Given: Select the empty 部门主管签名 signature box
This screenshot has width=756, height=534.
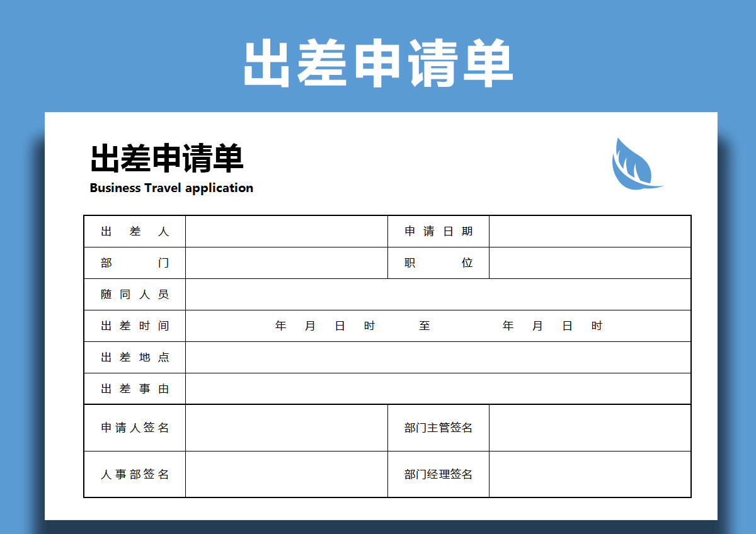Looking at the screenshot, I should point(590,428).
